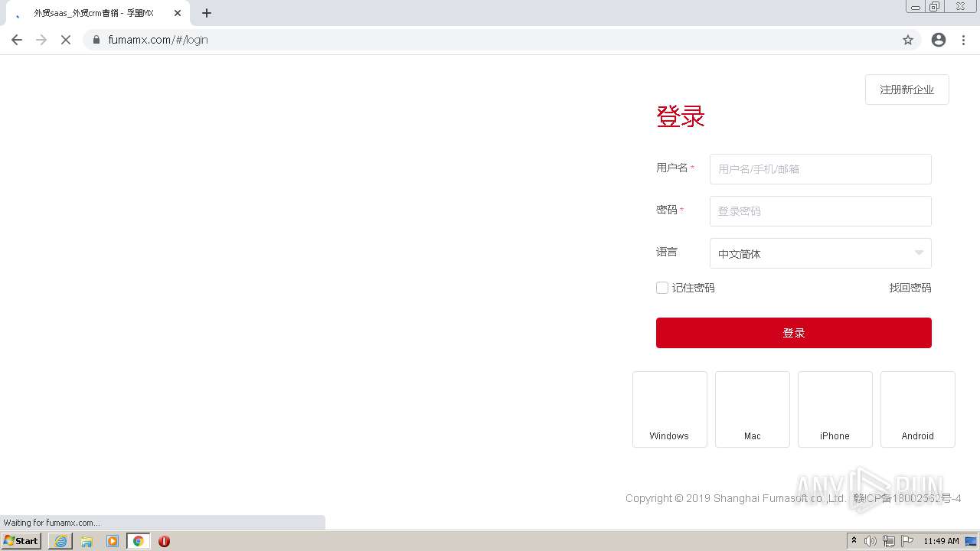Click the 注册新企业 button

tap(907, 90)
